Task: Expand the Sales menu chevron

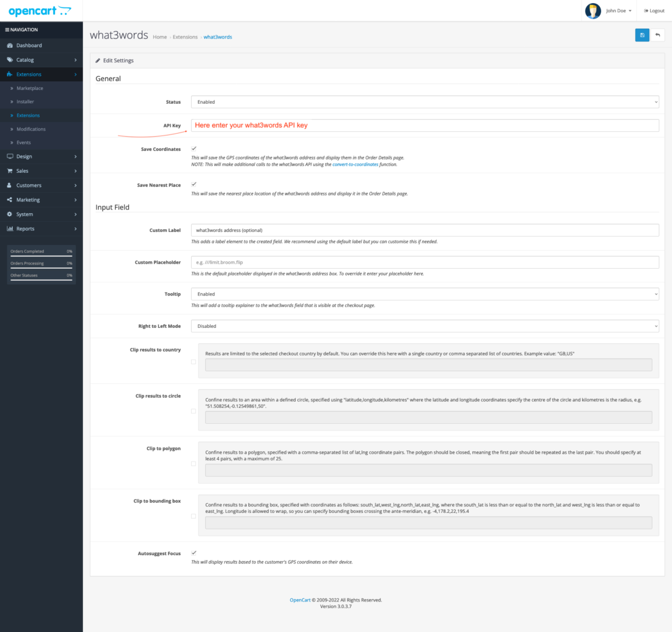Action: tap(75, 171)
